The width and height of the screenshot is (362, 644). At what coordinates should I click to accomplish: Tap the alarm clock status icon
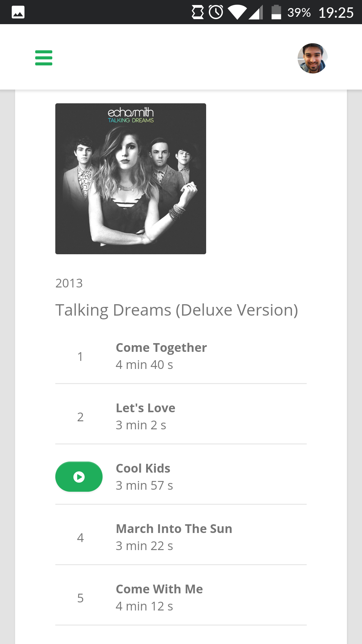216,12
